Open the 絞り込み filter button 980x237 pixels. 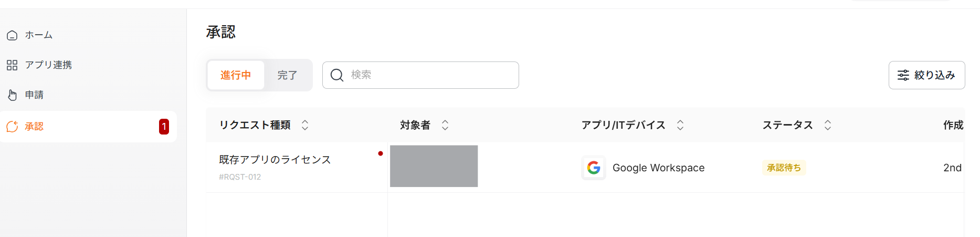(x=926, y=75)
